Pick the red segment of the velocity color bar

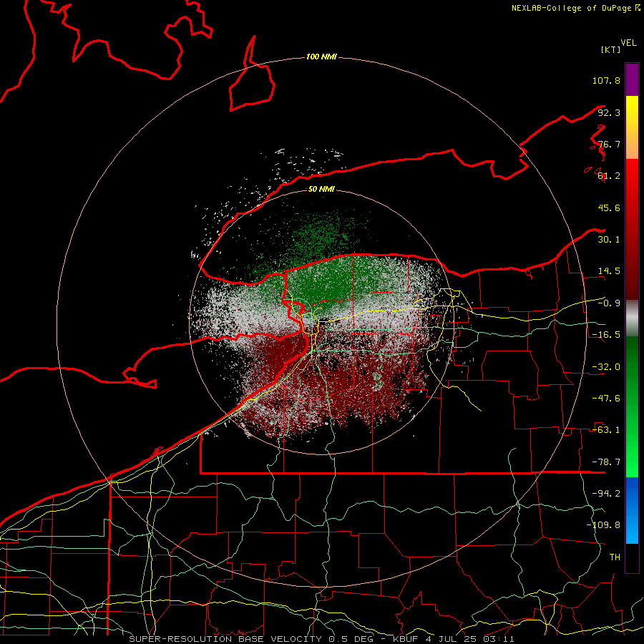pyautogui.click(x=632, y=229)
